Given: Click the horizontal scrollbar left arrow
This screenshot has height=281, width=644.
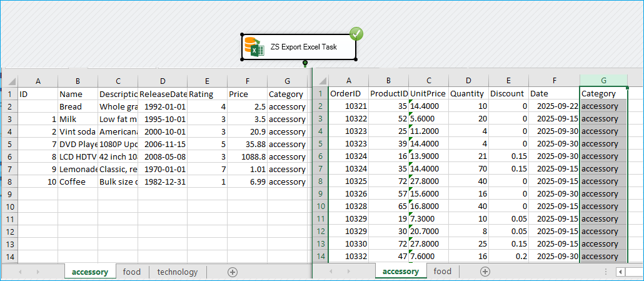Looking at the screenshot, I should [x=620, y=272].
